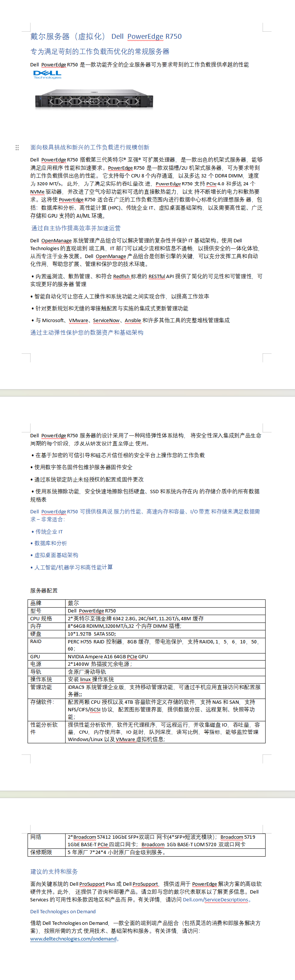The height and width of the screenshot is (980, 295).
Task: Click the 硬盘 table cell
Action: 47,634
